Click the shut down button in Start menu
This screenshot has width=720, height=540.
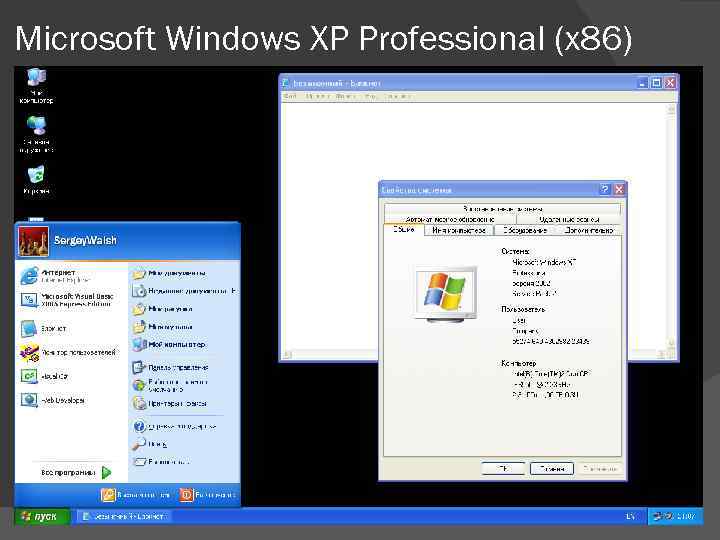pyautogui.click(x=208, y=495)
